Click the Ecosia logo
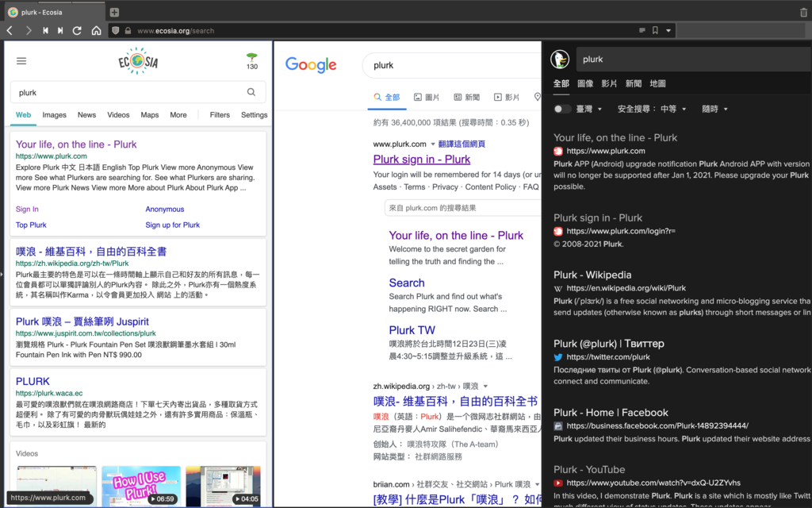Screen dimensions: 812x508 tap(138, 61)
